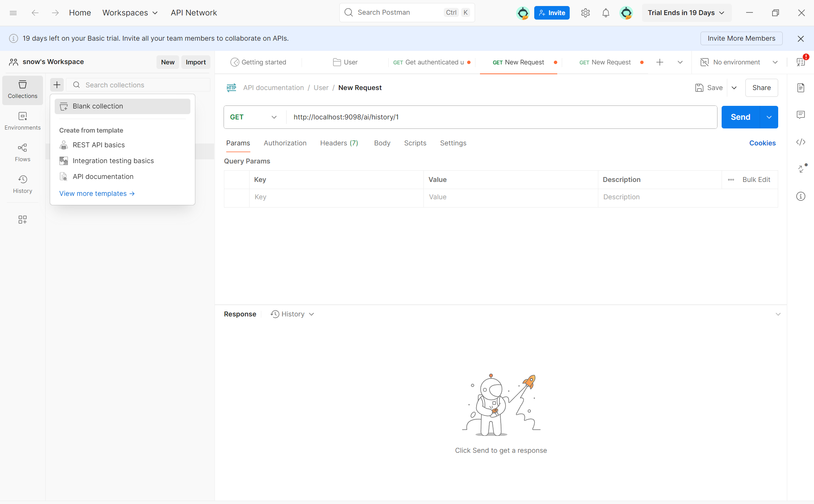Open the user avatar beside the bell
This screenshot has height=504, width=814.
click(626, 13)
